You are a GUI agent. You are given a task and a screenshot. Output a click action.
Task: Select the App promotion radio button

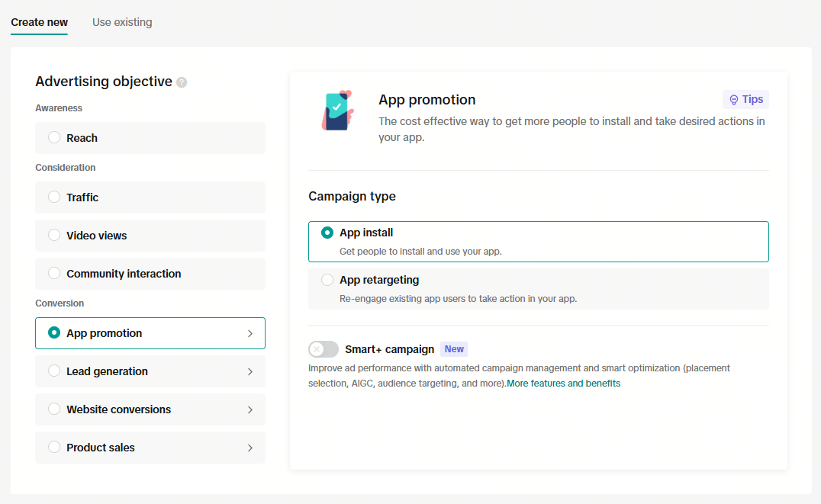pyautogui.click(x=54, y=332)
